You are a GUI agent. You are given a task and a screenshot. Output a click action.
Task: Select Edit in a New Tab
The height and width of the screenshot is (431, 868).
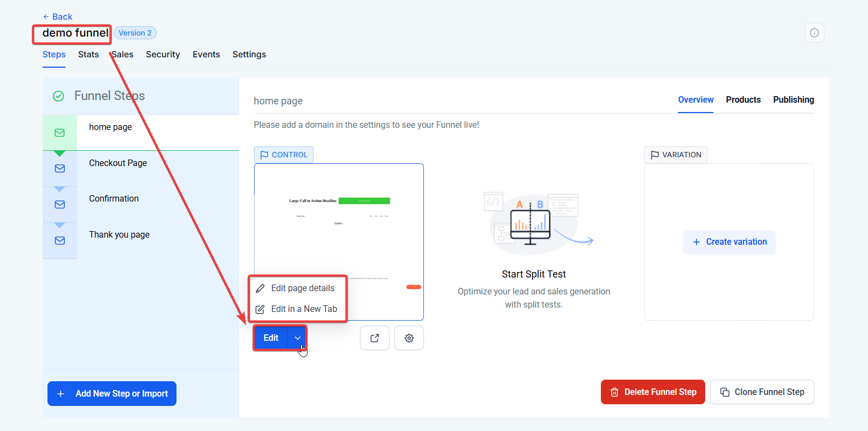304,309
